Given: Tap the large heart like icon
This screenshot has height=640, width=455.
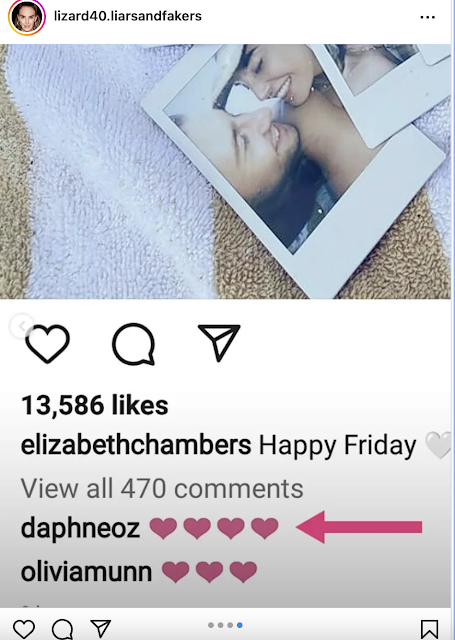Looking at the screenshot, I should pyautogui.click(x=47, y=344).
